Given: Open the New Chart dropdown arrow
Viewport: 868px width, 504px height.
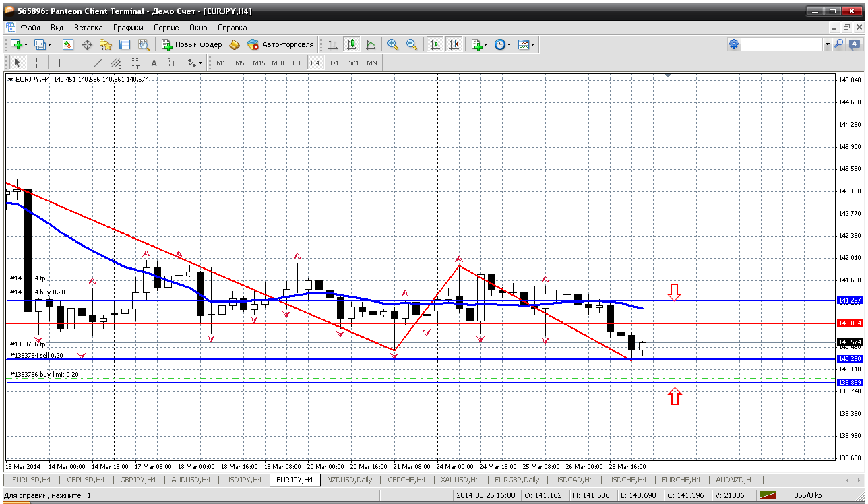Looking at the screenshot, I should tap(26, 44).
